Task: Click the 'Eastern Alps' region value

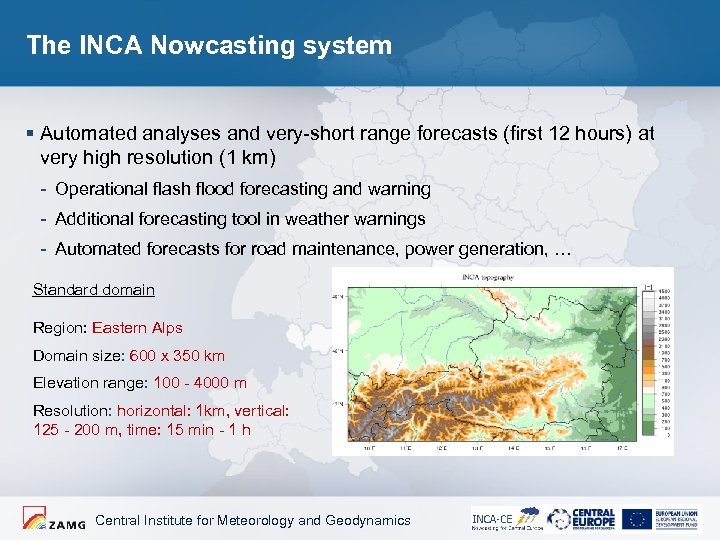Action: [x=137, y=328]
